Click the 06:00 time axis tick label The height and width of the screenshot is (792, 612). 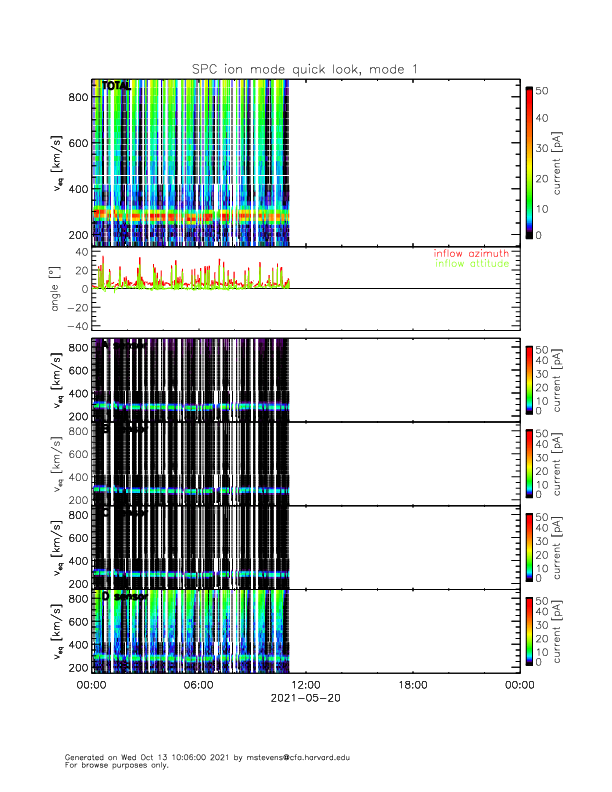click(198, 685)
